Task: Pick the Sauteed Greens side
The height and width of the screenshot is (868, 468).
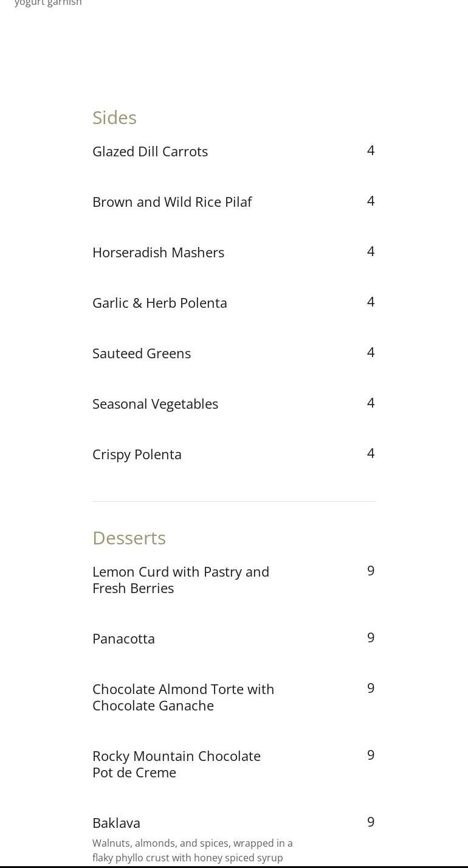Action: [x=142, y=353]
